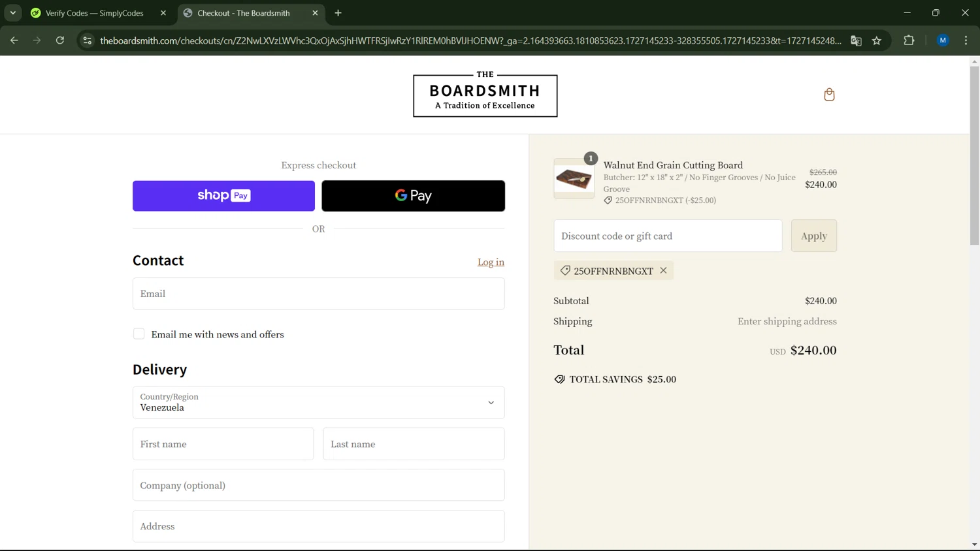Click the TOTAL SAVINGS $25.00 text
The height and width of the screenshot is (551, 980).
[x=623, y=379]
